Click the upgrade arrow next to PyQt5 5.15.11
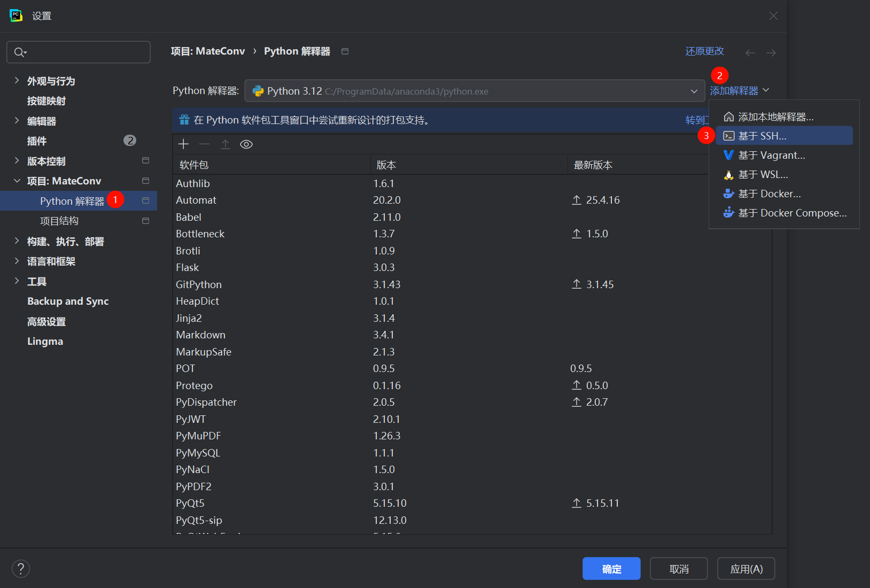The image size is (870, 588). pyautogui.click(x=577, y=503)
